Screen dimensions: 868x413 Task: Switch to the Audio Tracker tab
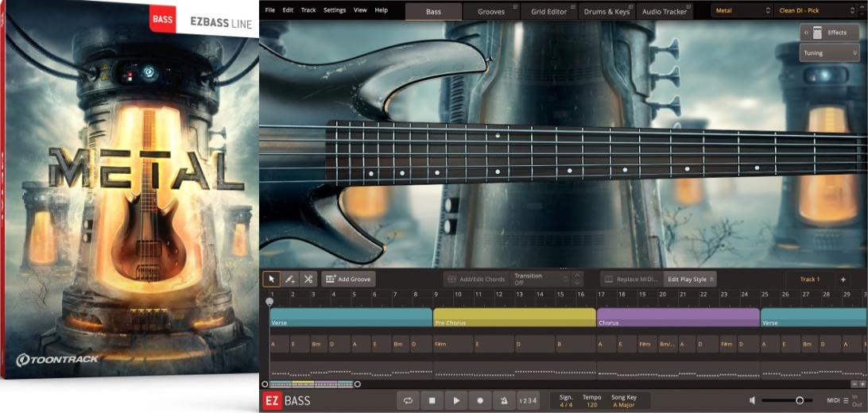(665, 12)
